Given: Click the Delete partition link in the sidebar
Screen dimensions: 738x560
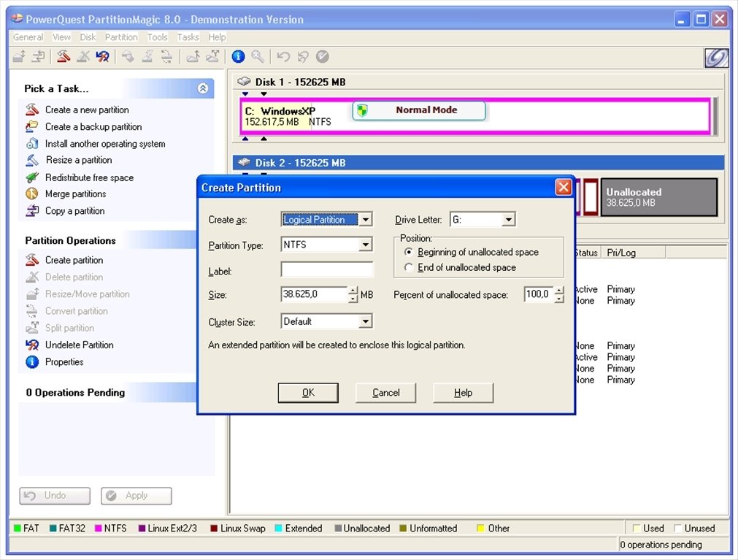Looking at the screenshot, I should [x=74, y=277].
